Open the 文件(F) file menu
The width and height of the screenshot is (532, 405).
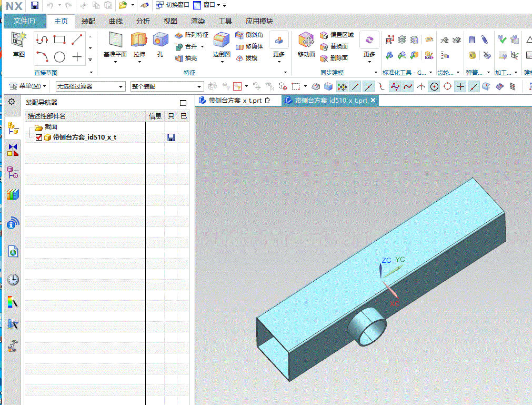[x=25, y=21]
